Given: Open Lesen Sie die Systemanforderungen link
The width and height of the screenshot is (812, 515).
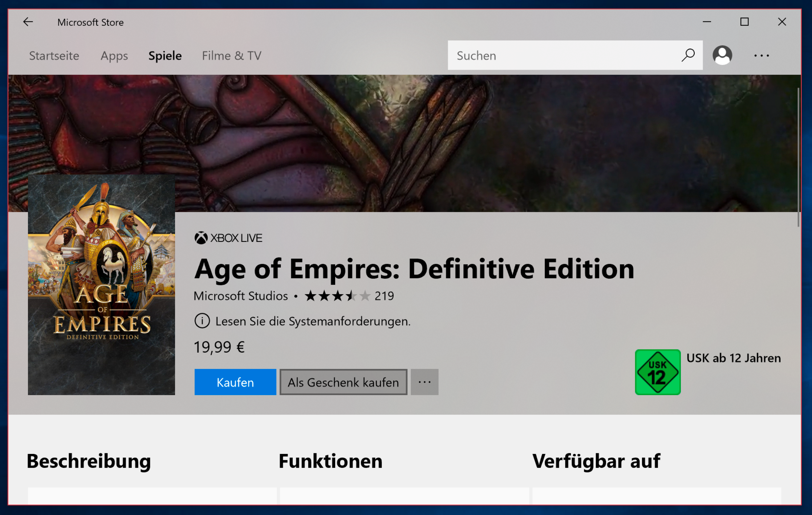Looking at the screenshot, I should point(313,321).
